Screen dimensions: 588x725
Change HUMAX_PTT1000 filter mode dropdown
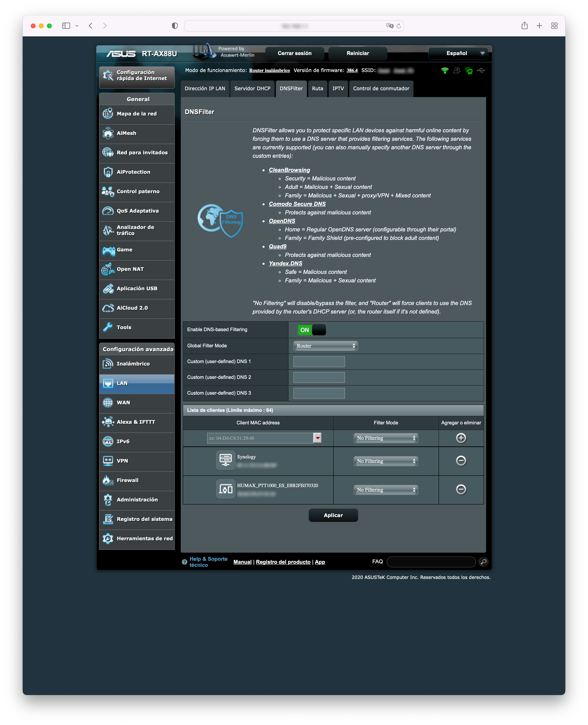pos(386,490)
